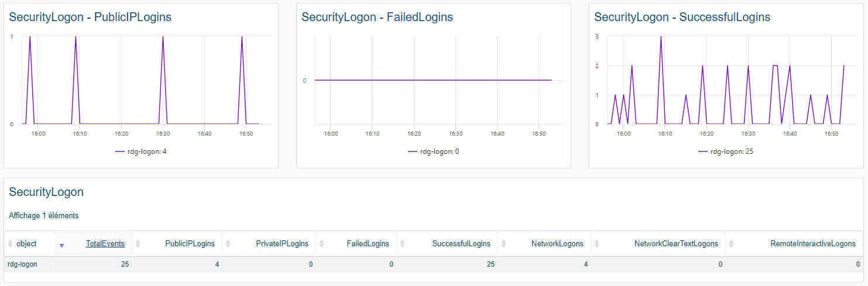Click the flat line in the FailedLogins chart
The image size is (868, 286).
pyautogui.click(x=433, y=80)
